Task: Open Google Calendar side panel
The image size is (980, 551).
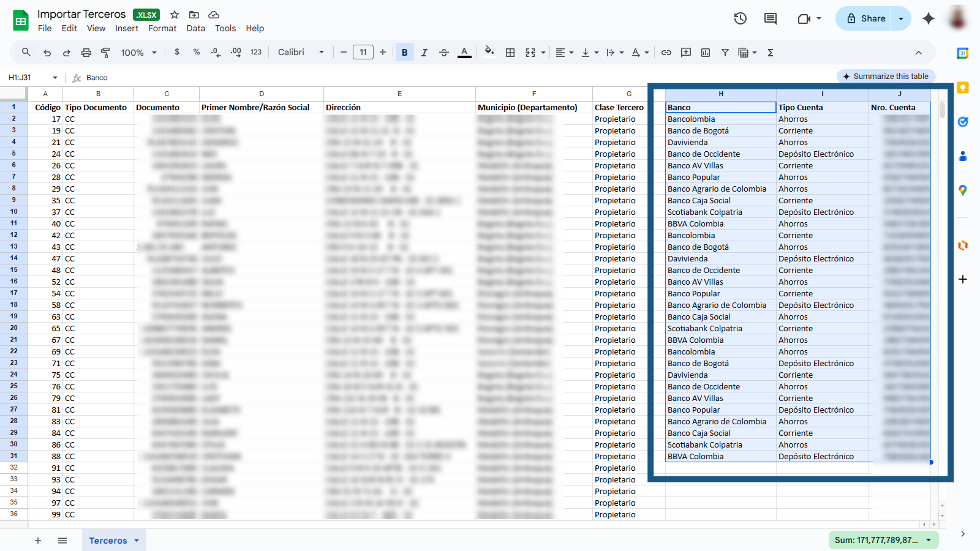Action: (x=963, y=53)
